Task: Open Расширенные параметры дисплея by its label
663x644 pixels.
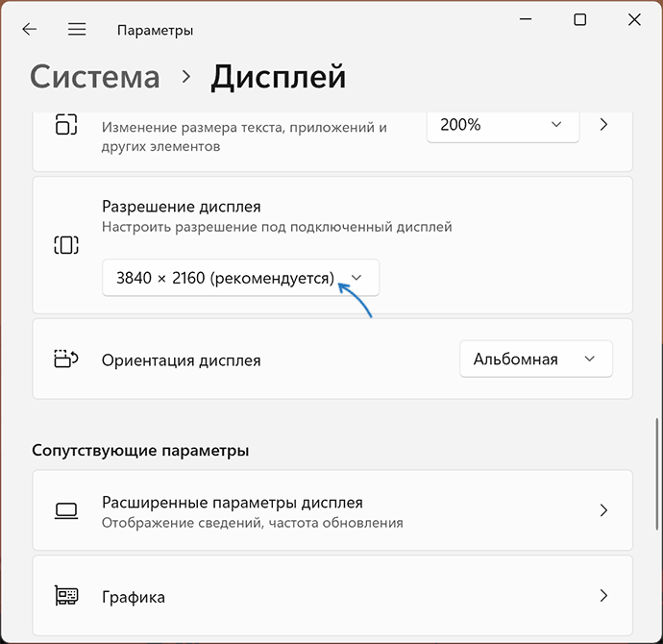Action: [x=232, y=503]
